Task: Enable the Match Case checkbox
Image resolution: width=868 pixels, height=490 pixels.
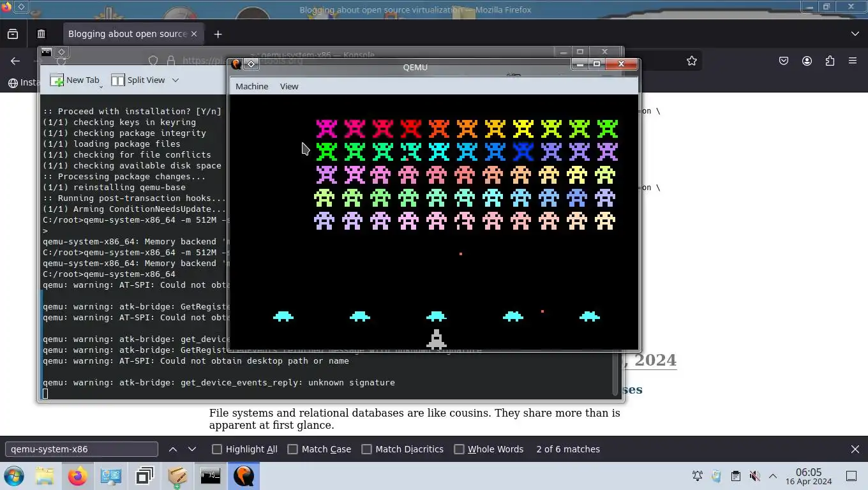Action: [x=293, y=449]
